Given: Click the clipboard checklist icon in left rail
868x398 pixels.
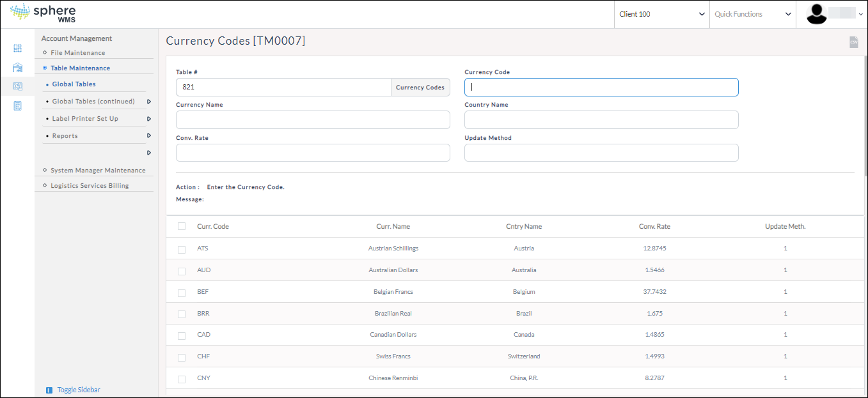Looking at the screenshot, I should pos(17,105).
